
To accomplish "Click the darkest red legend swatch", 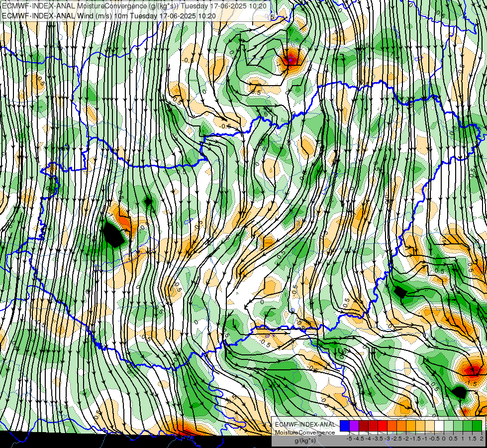I will tap(364, 426).
